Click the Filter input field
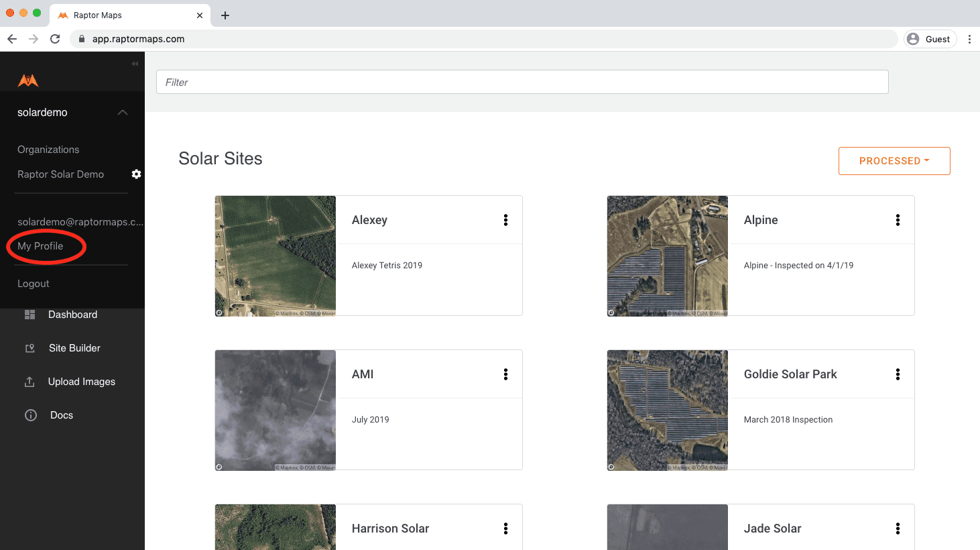Screen dimensions: 980x550 [522, 82]
